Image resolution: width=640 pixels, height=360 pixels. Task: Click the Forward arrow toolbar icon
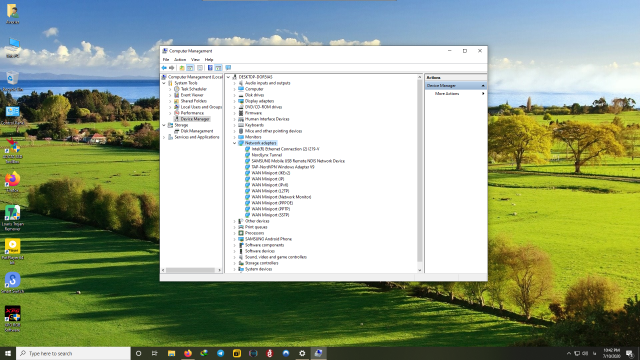click(171, 68)
